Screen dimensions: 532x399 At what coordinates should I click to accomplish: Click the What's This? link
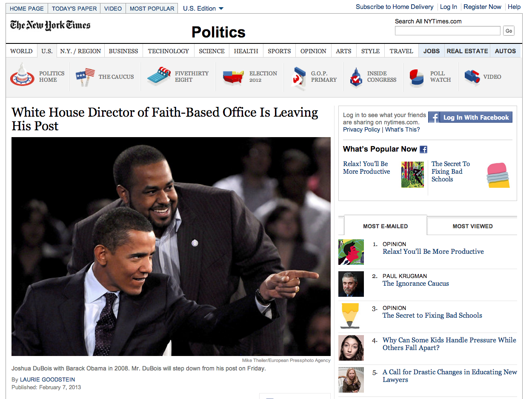[402, 129]
